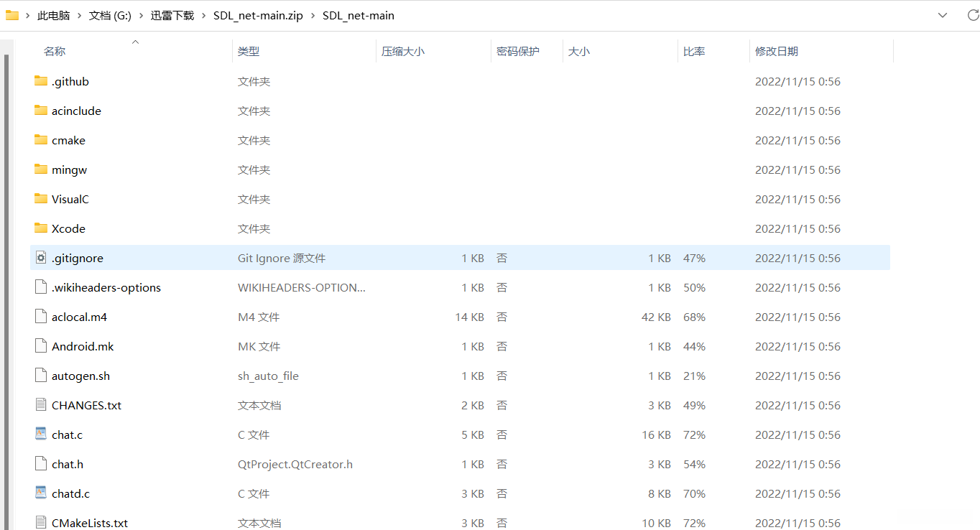Select the CHANGES.txt file name

(x=86, y=405)
